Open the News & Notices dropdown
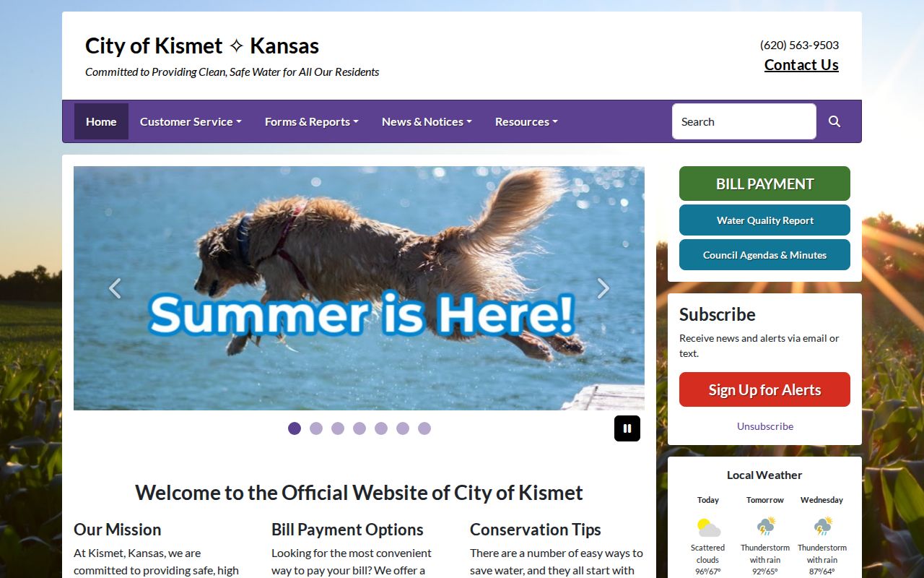This screenshot has height=578, width=924. [427, 121]
